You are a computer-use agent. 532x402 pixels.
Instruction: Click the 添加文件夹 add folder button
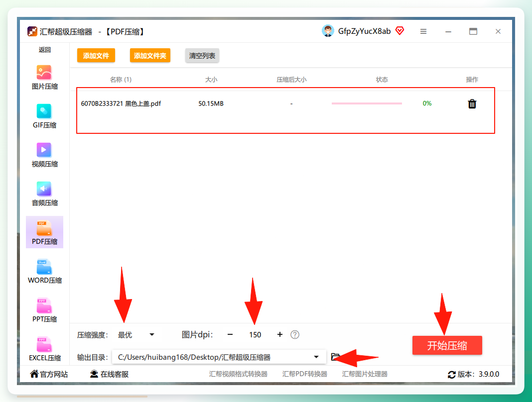click(150, 56)
